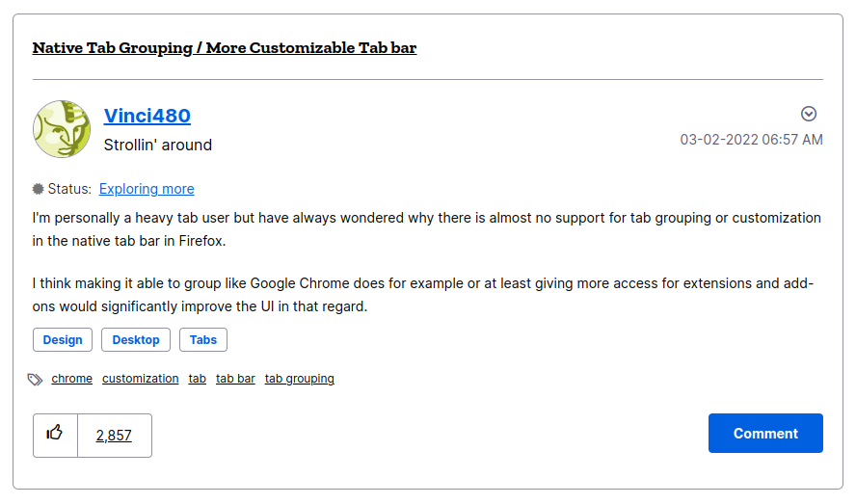Screen dimensions: 856x504
Task: Open the Vinci480 profile link
Action: tap(147, 116)
